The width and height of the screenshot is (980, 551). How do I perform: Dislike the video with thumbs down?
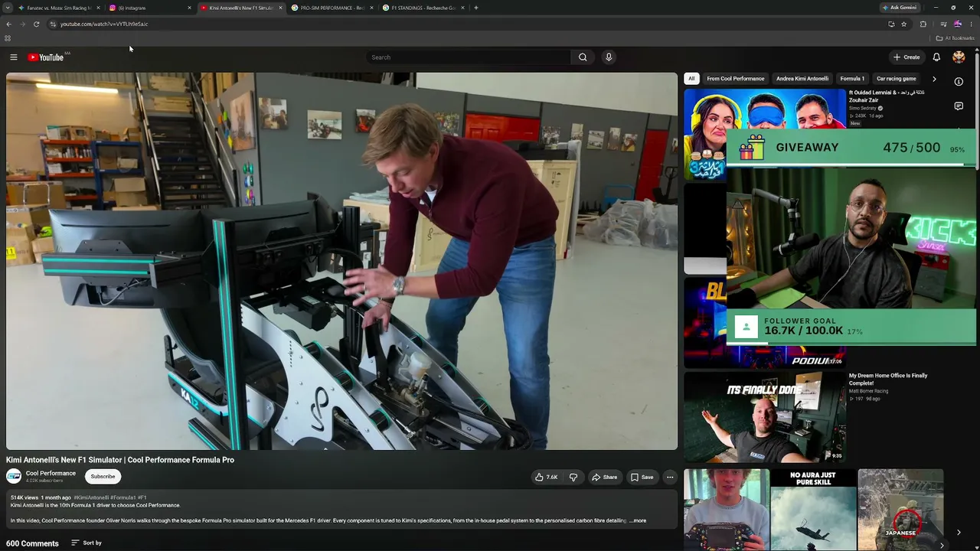tap(573, 478)
